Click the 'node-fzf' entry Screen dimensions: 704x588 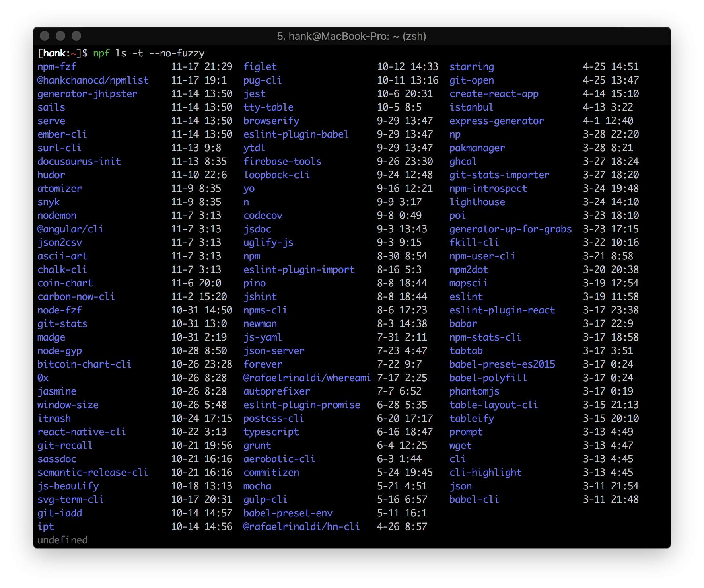click(x=60, y=310)
